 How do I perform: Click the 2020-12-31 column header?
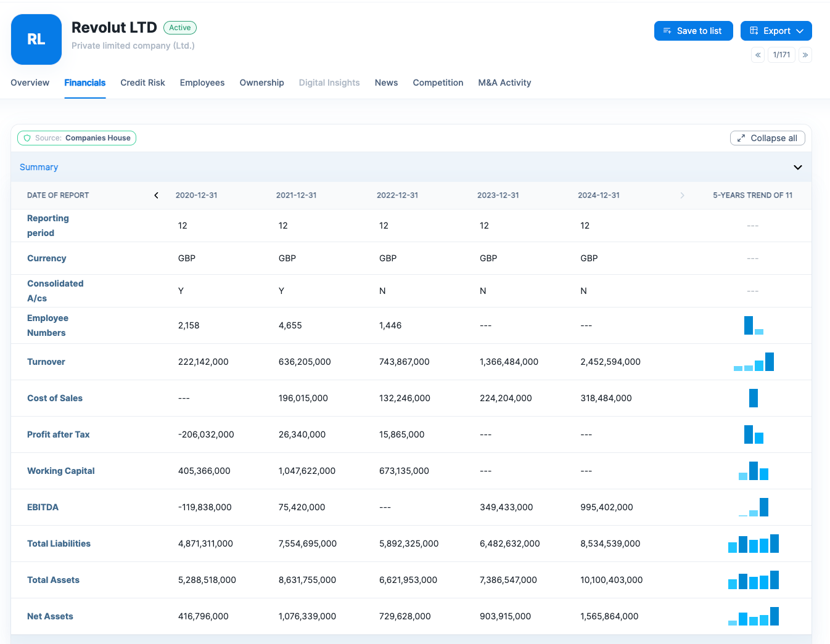coord(197,195)
